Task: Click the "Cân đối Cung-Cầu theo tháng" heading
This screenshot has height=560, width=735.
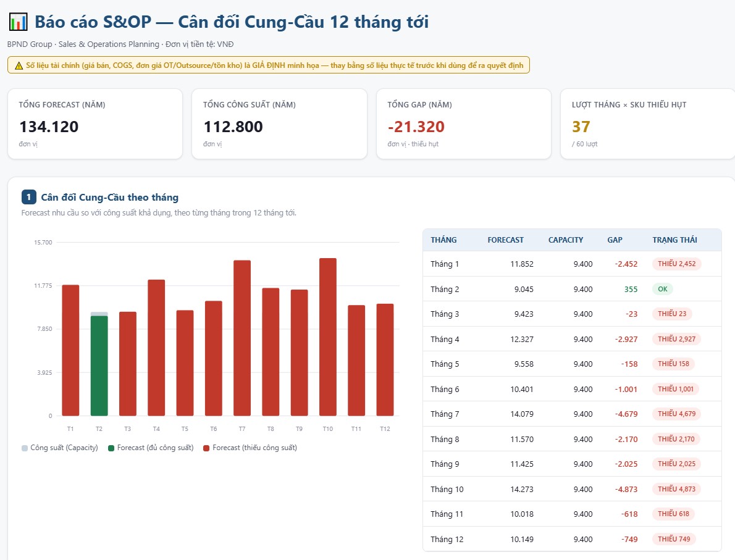Action: [110, 198]
